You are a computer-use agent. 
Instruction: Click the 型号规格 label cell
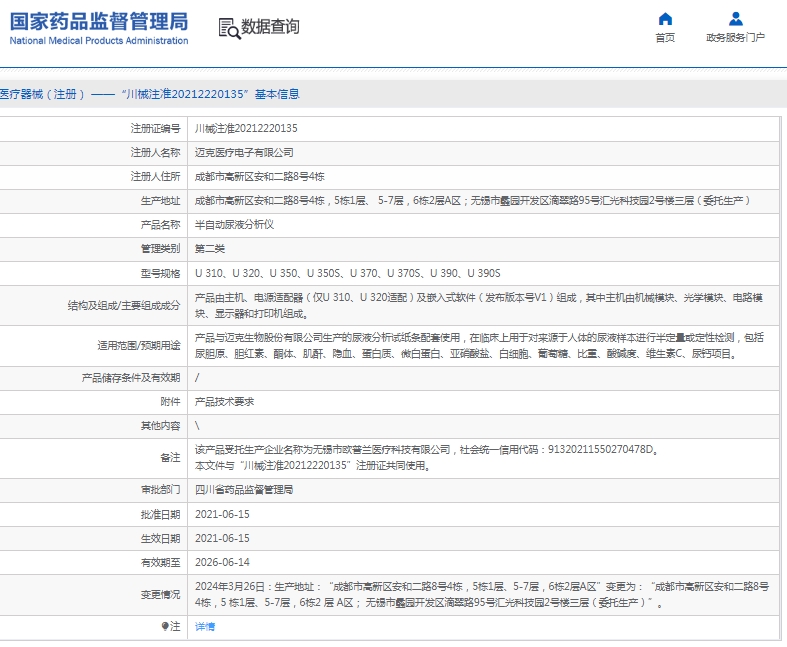(93, 274)
